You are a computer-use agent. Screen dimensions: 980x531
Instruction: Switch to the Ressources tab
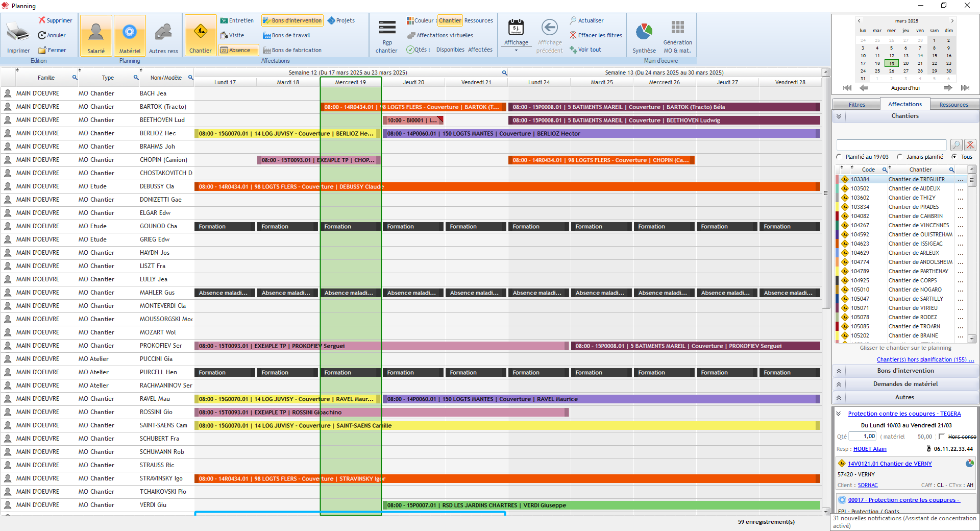[x=954, y=104]
